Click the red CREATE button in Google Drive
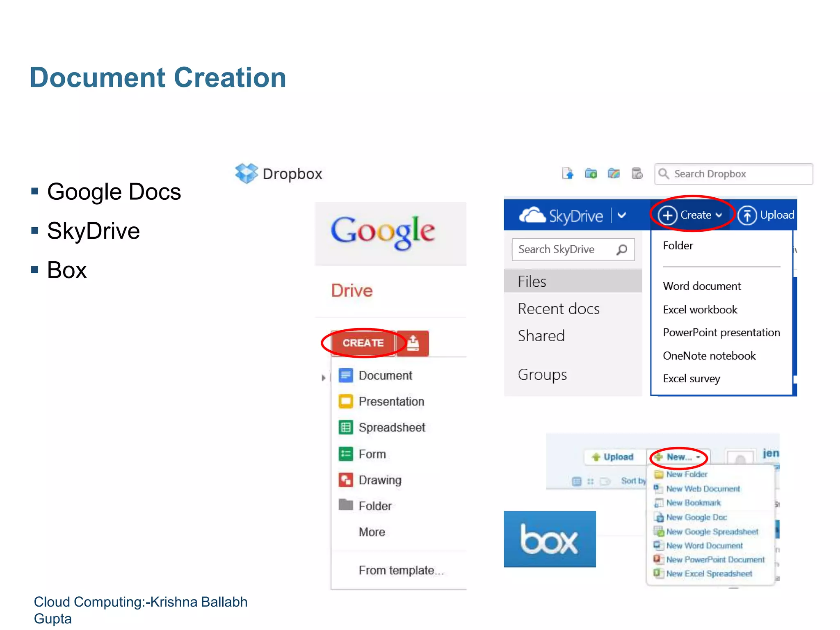 click(363, 343)
